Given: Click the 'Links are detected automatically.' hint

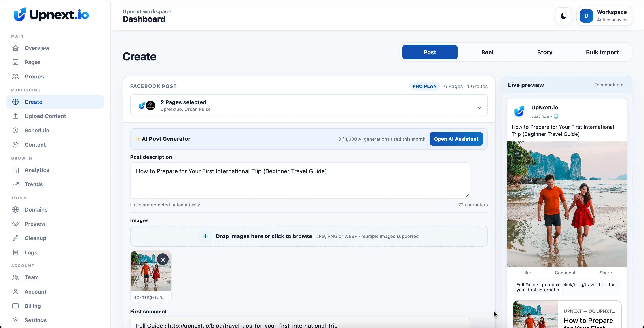Looking at the screenshot, I should coord(165,205).
